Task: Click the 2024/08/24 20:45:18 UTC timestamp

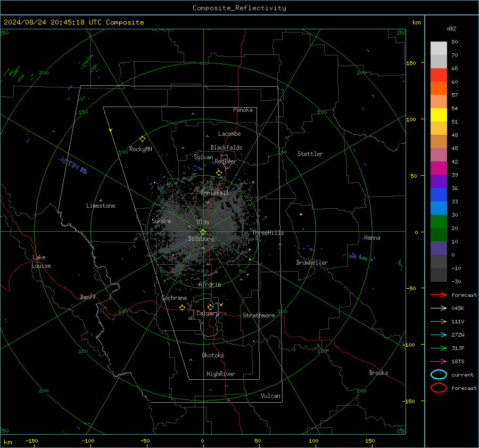Action: pyautogui.click(x=74, y=22)
